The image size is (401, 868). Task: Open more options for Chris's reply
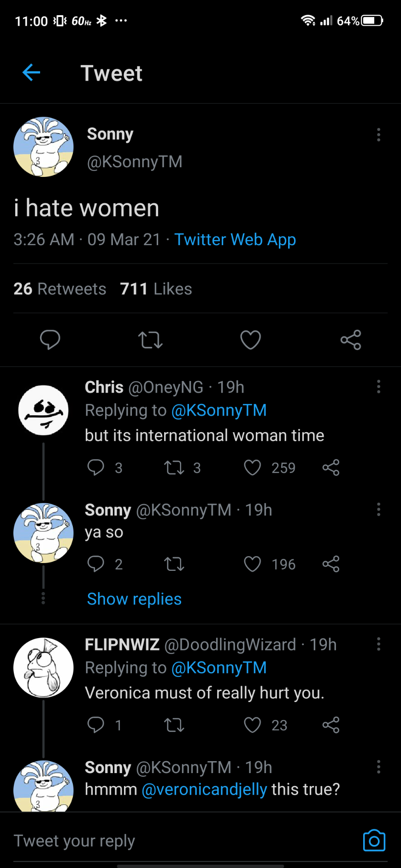click(378, 387)
